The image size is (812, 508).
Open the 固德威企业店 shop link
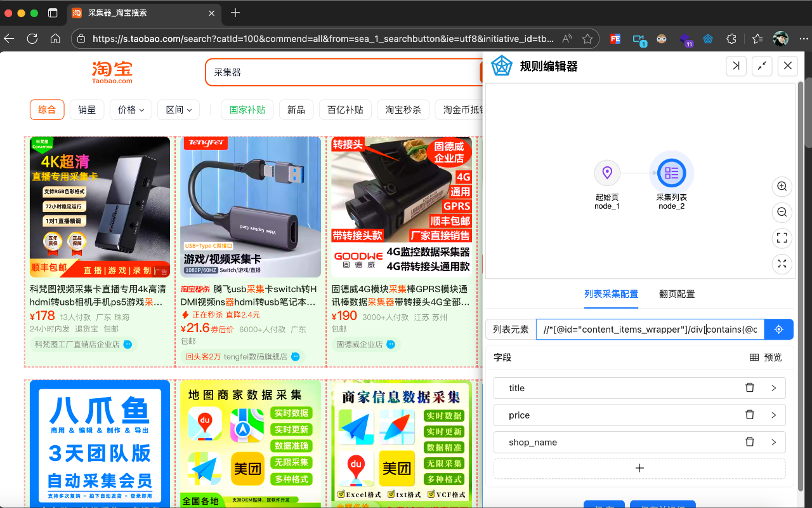[x=366, y=344]
